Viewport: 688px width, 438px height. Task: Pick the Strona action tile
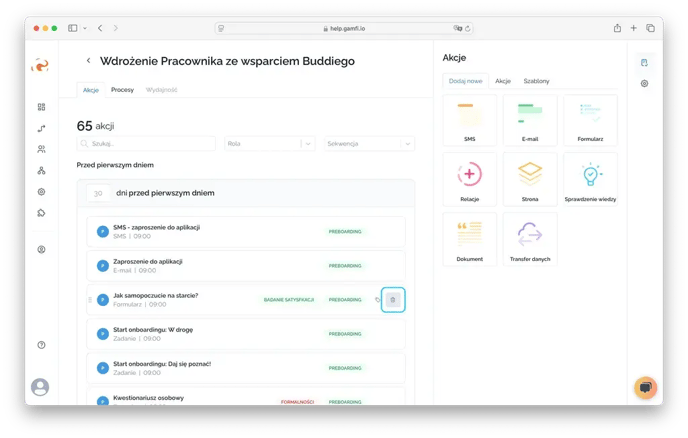[x=530, y=179]
